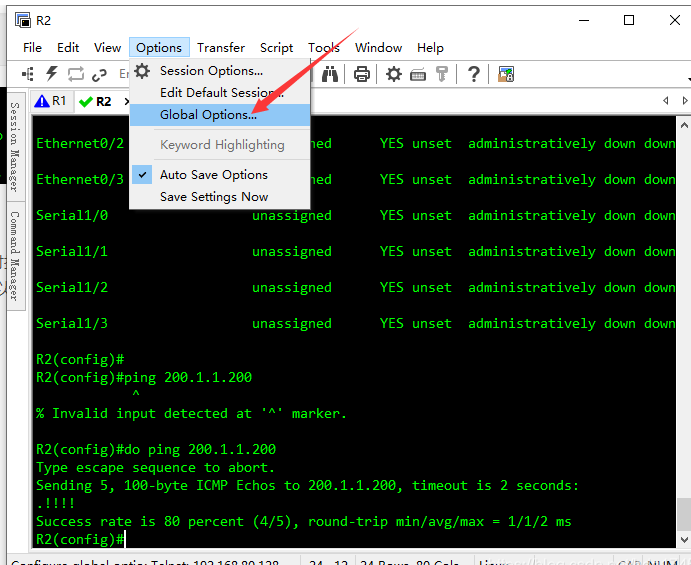Toggle the Auto Save Options checkmark

(x=213, y=175)
